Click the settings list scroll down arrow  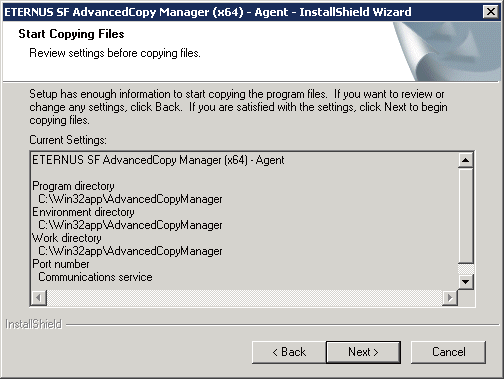pyautogui.click(x=465, y=282)
